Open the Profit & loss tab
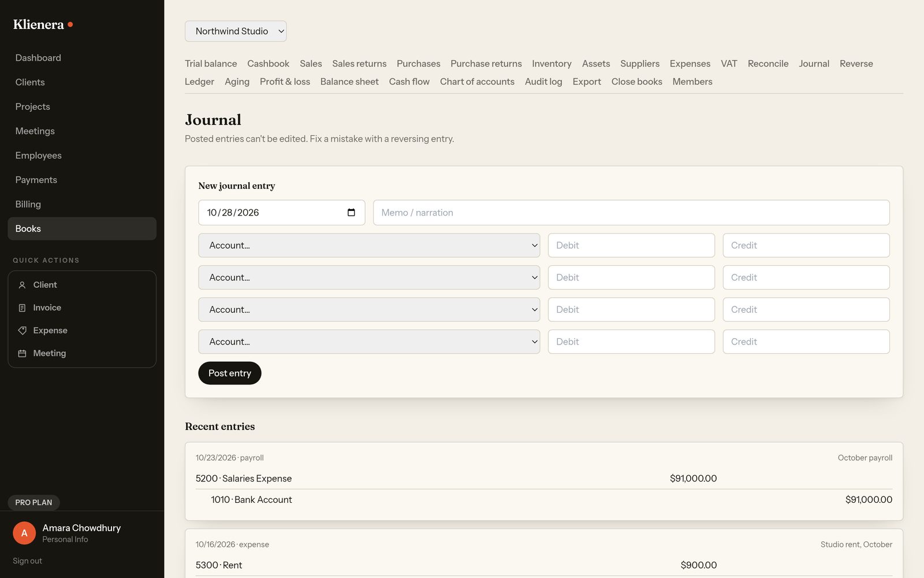 point(285,81)
